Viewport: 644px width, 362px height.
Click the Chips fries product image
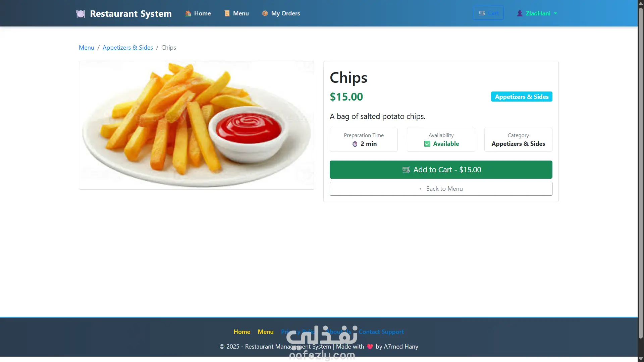[197, 125]
